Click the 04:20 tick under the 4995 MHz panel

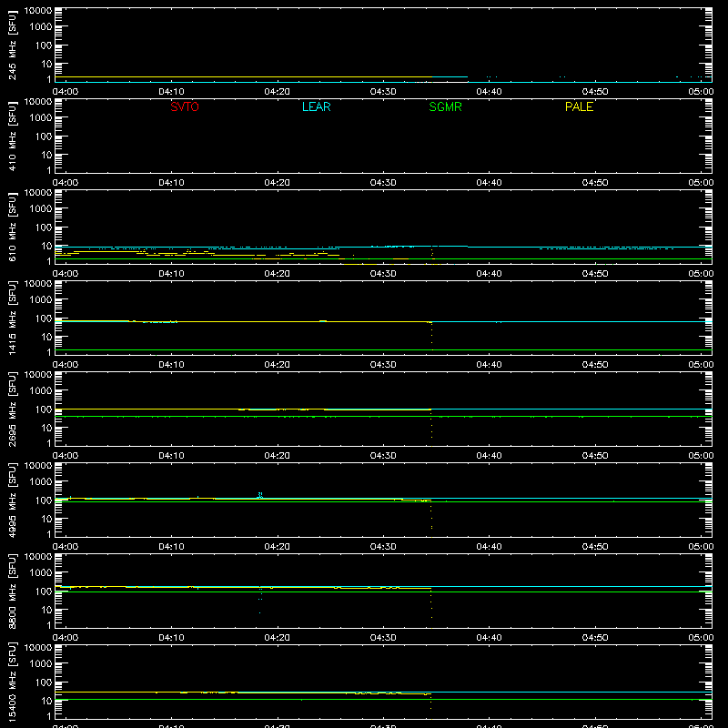point(278,547)
